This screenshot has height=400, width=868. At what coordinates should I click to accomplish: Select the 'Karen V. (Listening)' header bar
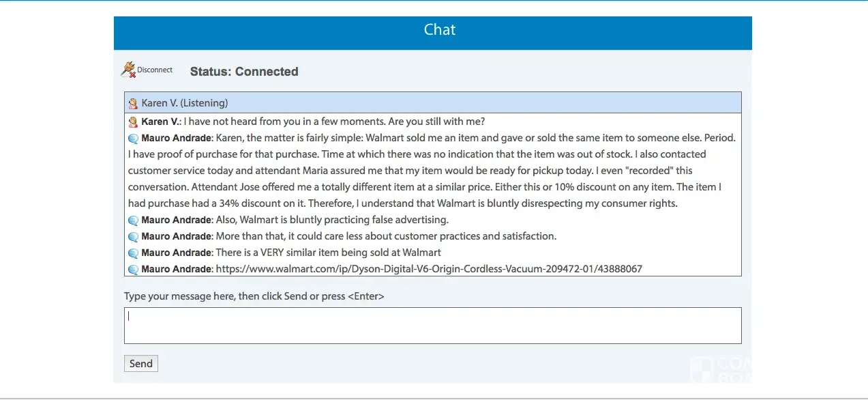pyautogui.click(x=432, y=103)
